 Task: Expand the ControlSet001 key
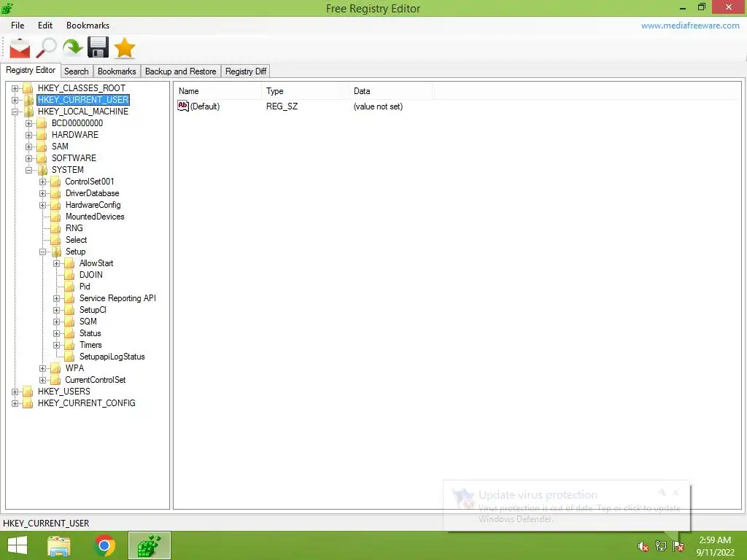(x=42, y=182)
